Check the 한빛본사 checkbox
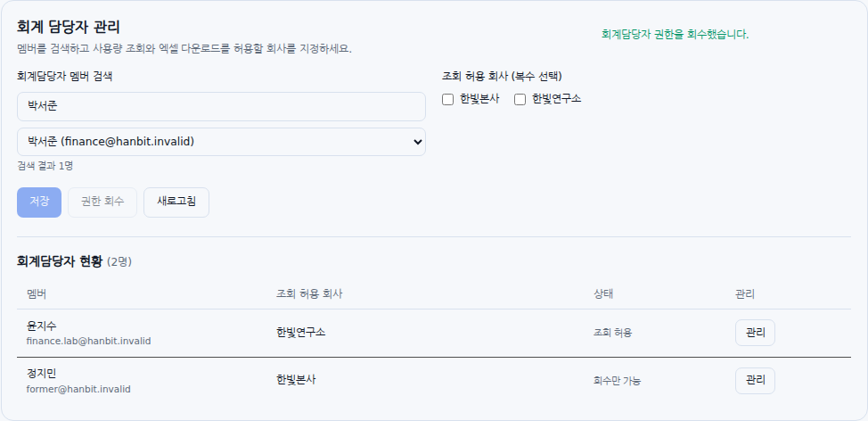The height and width of the screenshot is (421, 868). pos(448,100)
